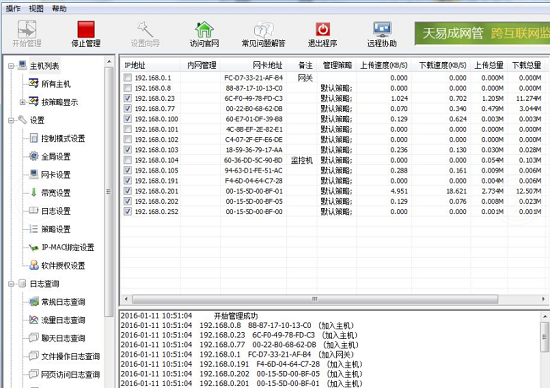Click the sidebar tree scroll-up arrow

coord(109,62)
